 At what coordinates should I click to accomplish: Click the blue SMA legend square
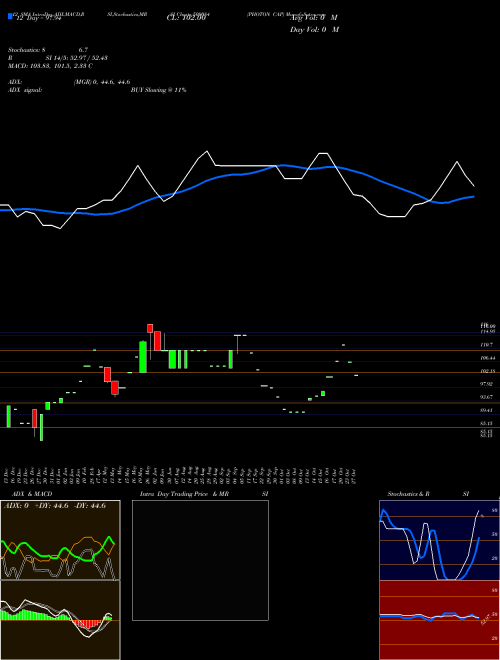coord(10,16)
